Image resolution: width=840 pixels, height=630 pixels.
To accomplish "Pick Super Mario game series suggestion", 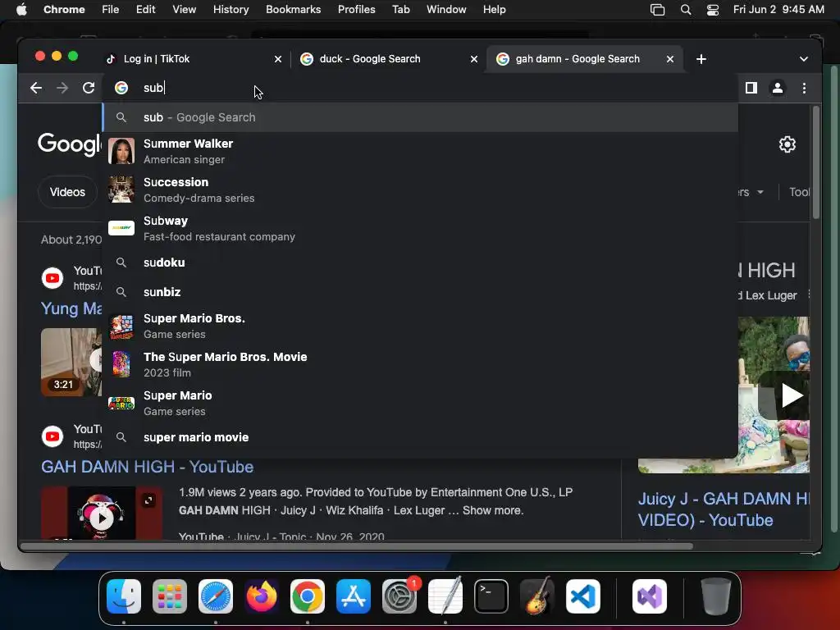I will click(x=421, y=403).
